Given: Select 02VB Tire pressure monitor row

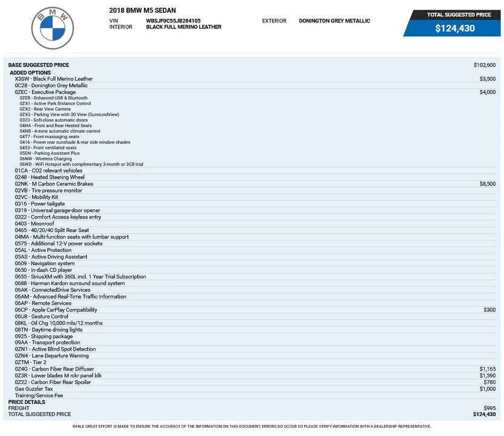Looking at the screenshot, I should point(255,191).
